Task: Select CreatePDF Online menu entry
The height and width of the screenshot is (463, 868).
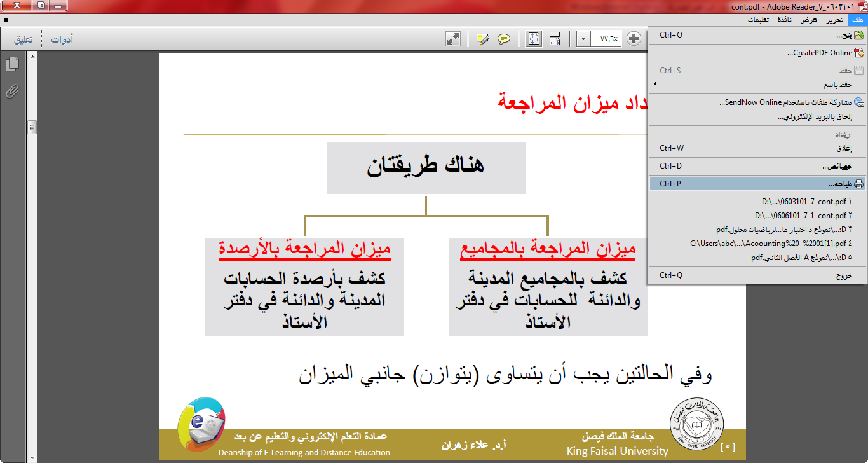Action: pyautogui.click(x=757, y=53)
